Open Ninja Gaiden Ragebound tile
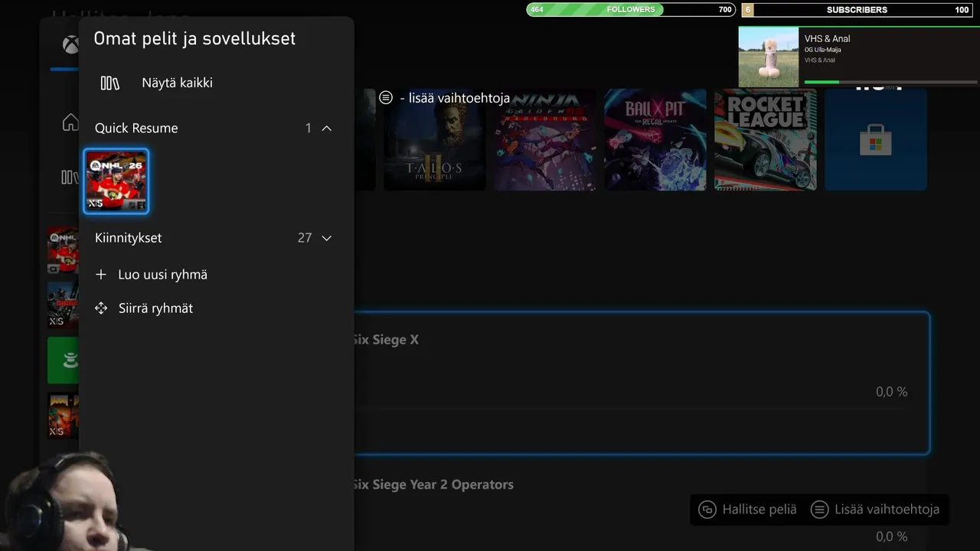980x551 pixels. click(x=544, y=140)
